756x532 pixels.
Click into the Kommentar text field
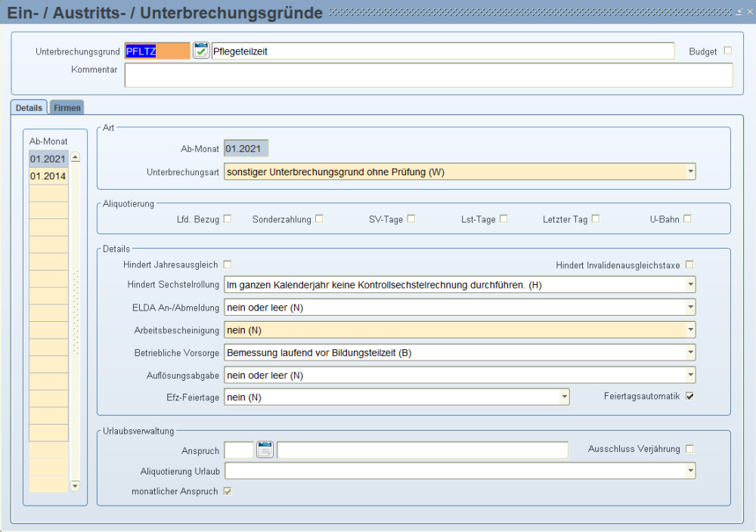pyautogui.click(x=429, y=75)
